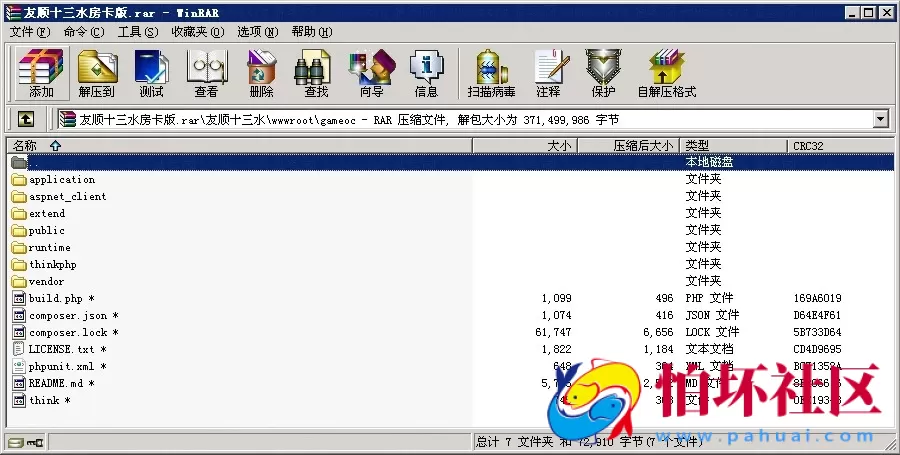
Task: Minimize the WinRAR window
Action: pyautogui.click(x=853, y=13)
